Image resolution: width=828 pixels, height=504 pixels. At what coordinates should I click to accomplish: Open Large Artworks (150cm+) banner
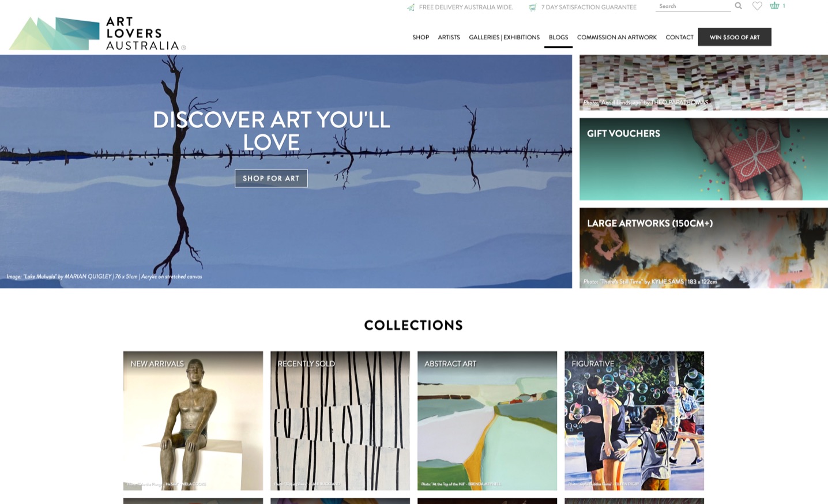tap(703, 248)
